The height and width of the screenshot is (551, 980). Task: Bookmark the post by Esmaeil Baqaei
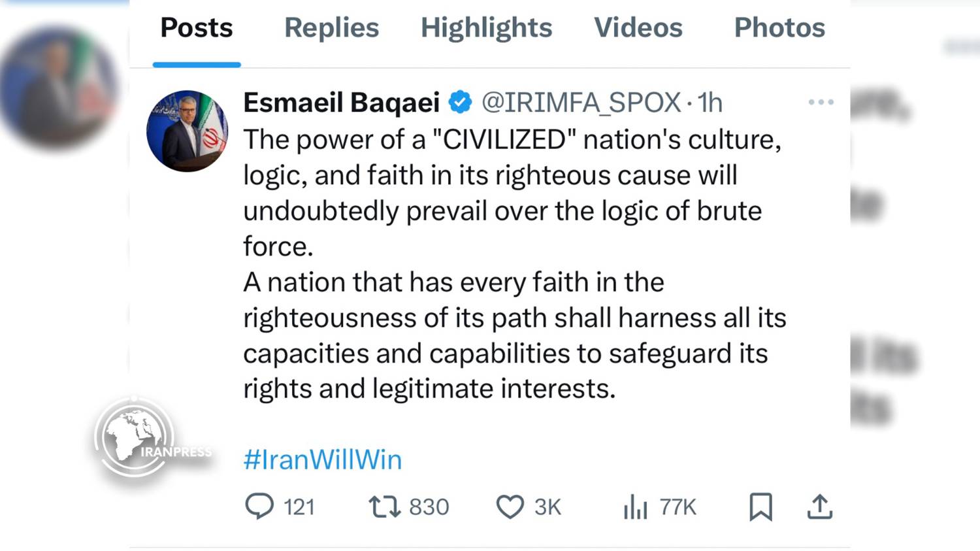pyautogui.click(x=760, y=507)
